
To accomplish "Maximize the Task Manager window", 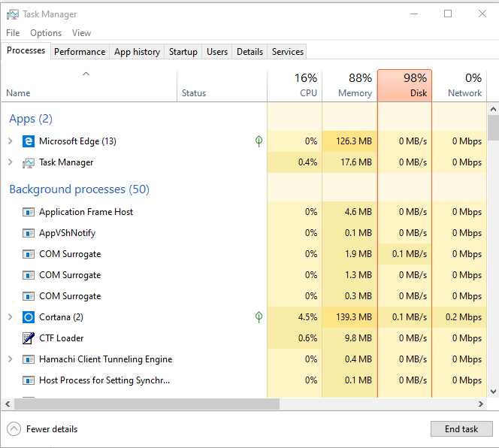I will (x=448, y=14).
